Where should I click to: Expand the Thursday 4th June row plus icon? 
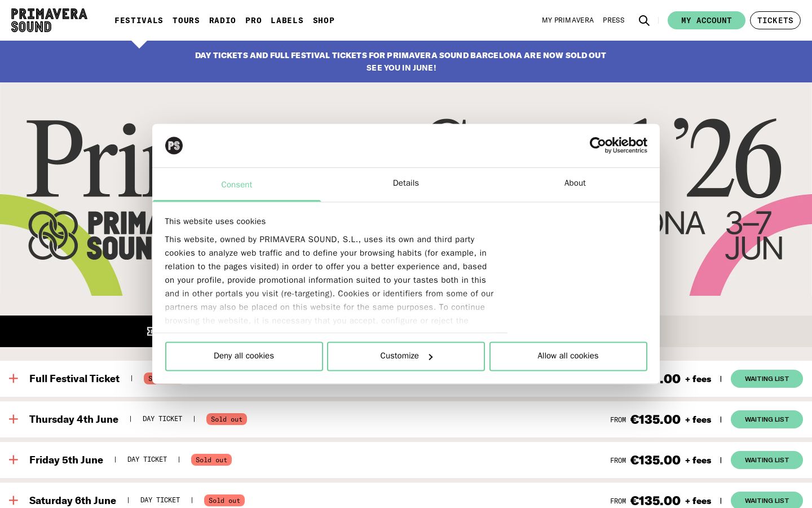(14, 419)
